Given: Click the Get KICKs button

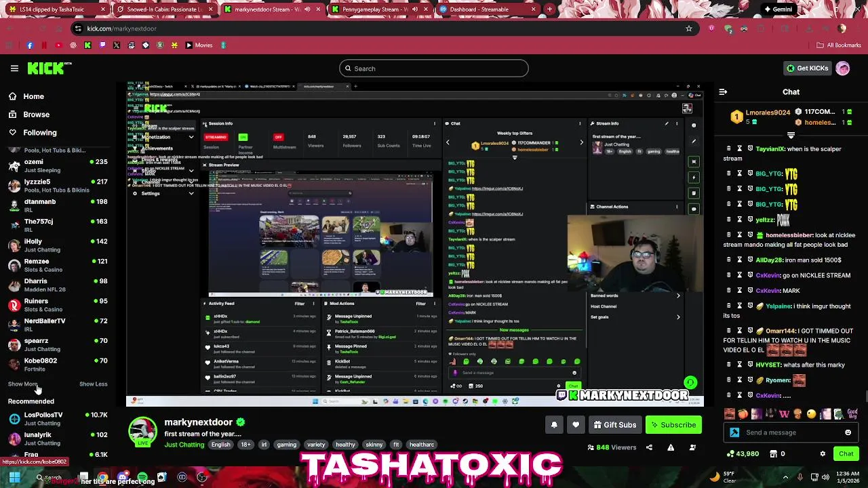Looking at the screenshot, I should tap(807, 68).
